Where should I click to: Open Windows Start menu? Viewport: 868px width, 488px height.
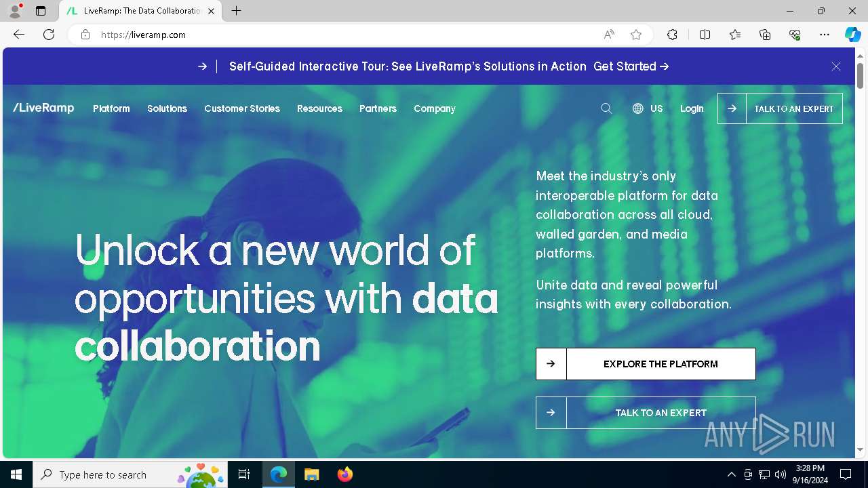pos(16,474)
